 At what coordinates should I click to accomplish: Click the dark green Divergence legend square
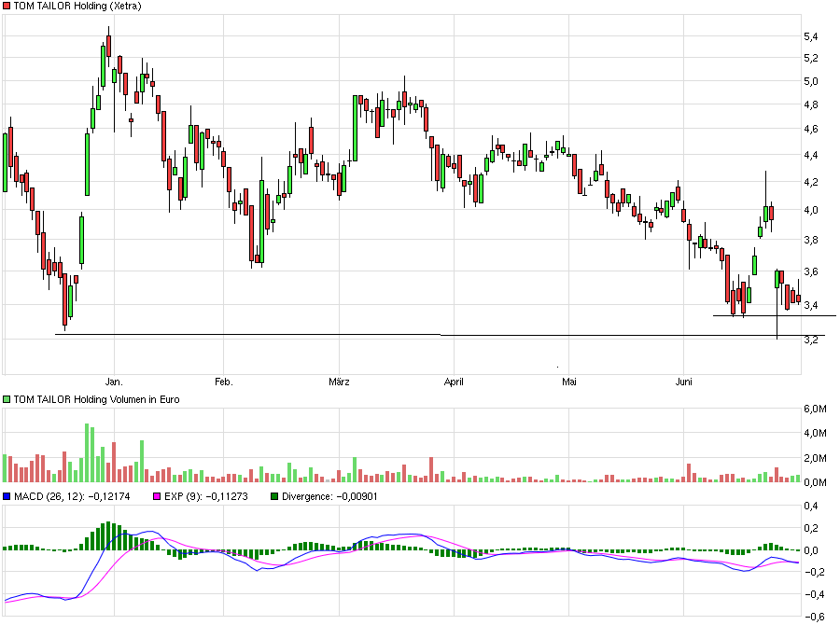274,496
